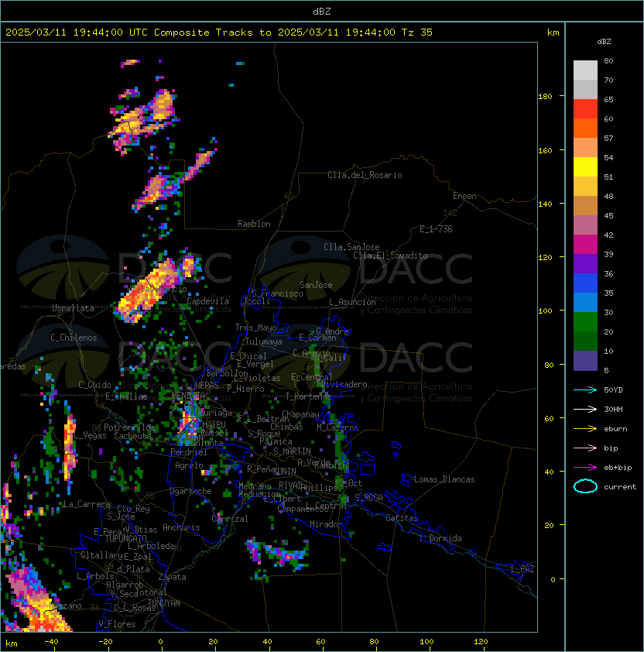Viewport: 644px width, 652px height.
Task: Click the 'L_Dormida' map label
Action: (x=440, y=538)
